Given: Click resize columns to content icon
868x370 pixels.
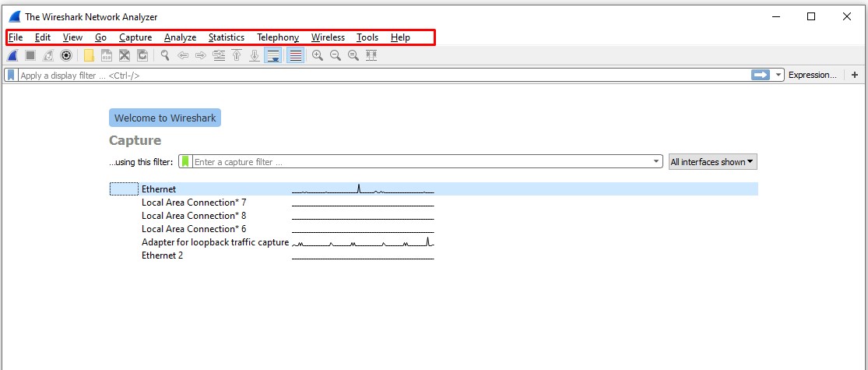Looking at the screenshot, I should [x=371, y=55].
